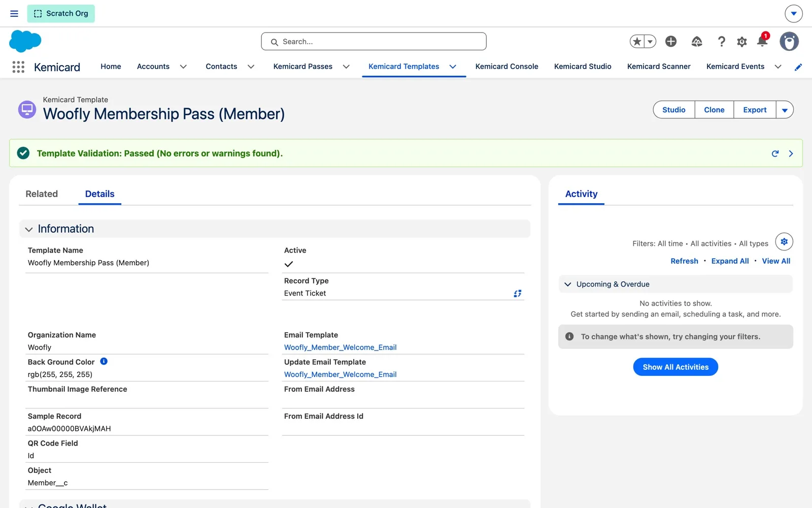Open the help question mark icon
The image size is (812, 508).
point(721,42)
